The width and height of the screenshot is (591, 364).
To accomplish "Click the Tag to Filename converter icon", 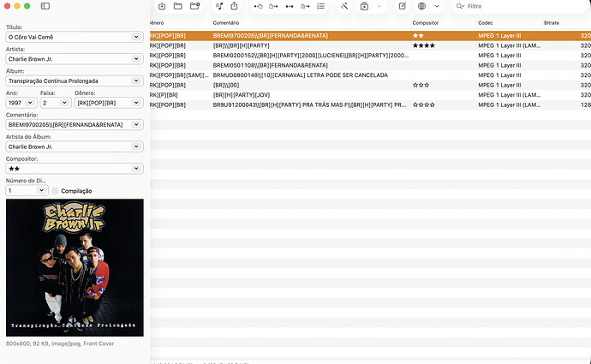I will click(258, 6).
